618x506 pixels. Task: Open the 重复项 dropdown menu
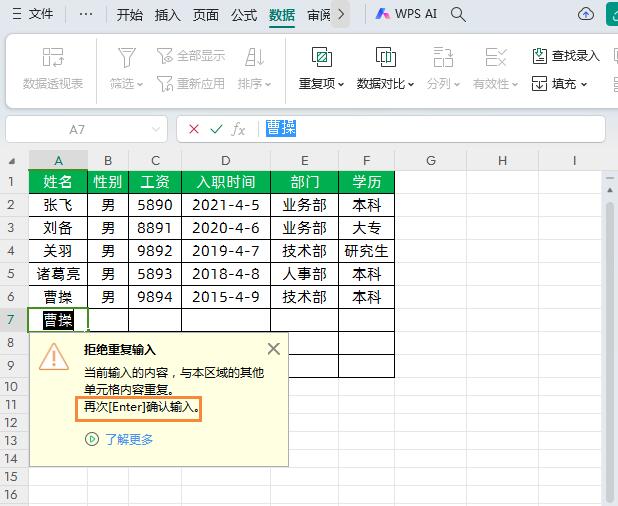341,84
